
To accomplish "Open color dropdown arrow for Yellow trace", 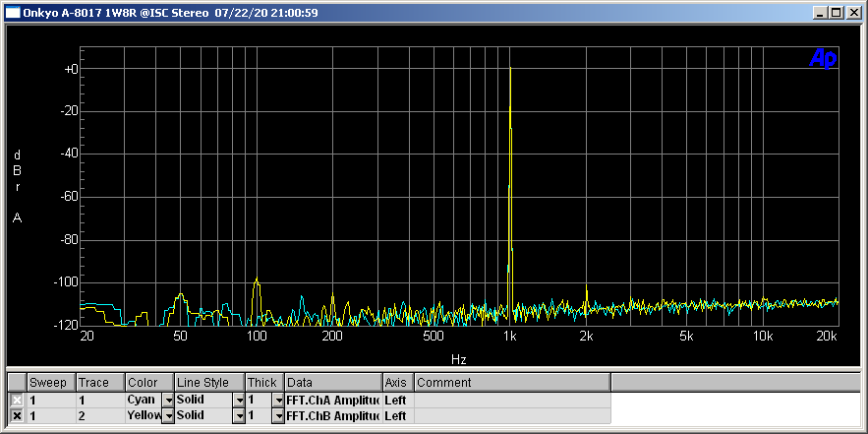I will point(168,415).
